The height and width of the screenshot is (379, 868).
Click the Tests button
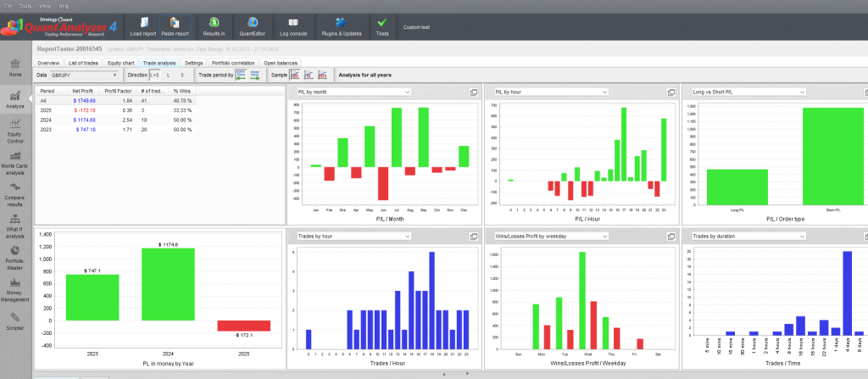(382, 25)
